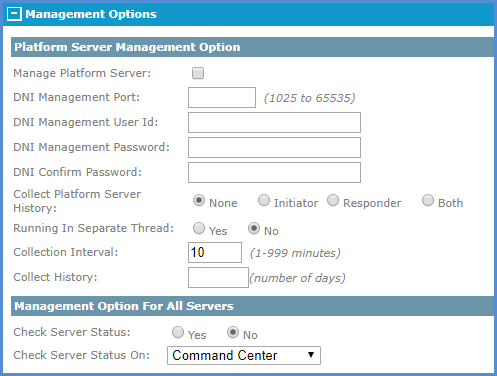This screenshot has height=376, width=497.
Task: Click the 'DNI Management User Id:' label
Action: 86,122
